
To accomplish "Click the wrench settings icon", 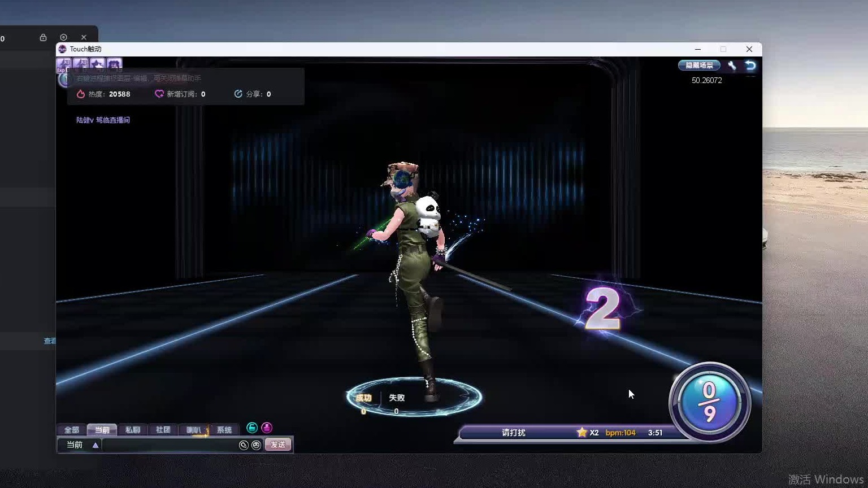I will [732, 66].
